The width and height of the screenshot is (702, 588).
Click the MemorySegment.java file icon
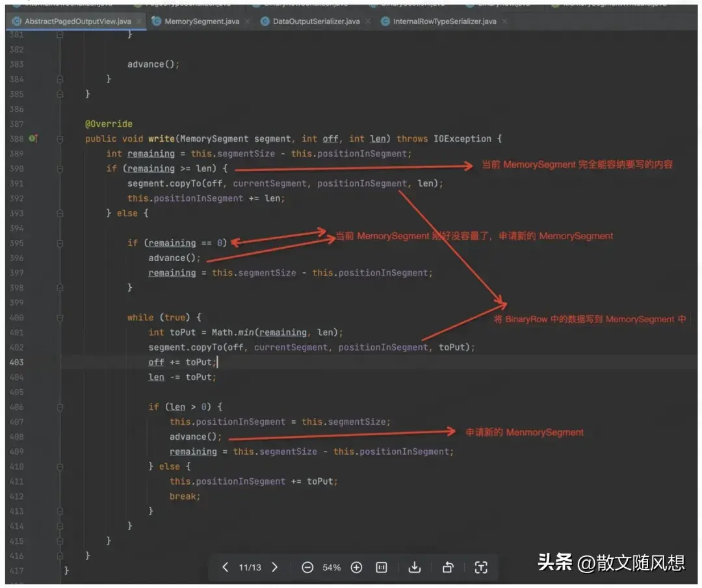pos(156,21)
